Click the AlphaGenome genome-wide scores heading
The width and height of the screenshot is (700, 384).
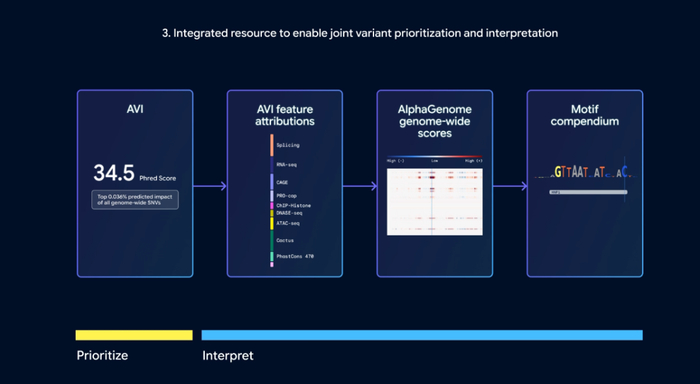pos(435,121)
